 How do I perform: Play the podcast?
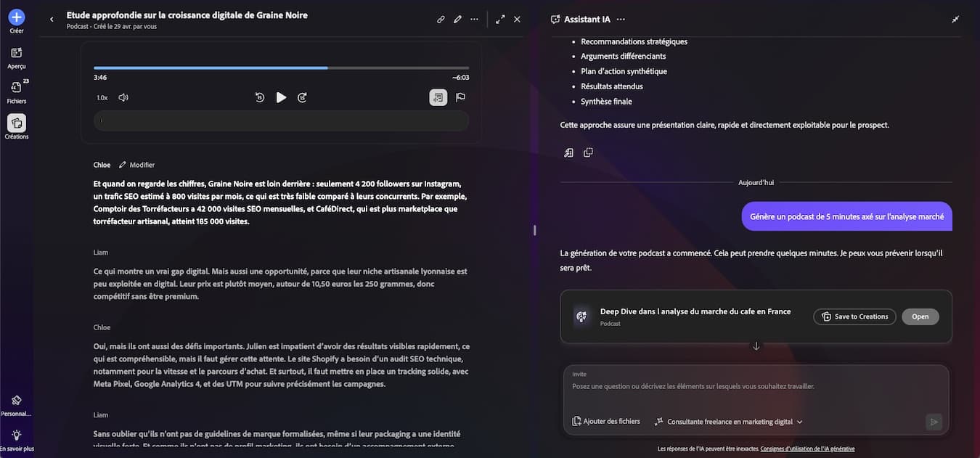(x=281, y=97)
